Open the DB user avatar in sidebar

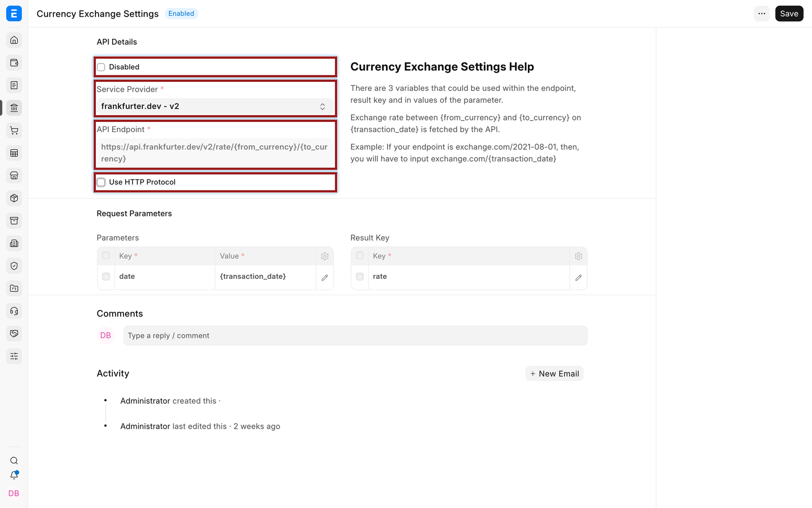14,494
